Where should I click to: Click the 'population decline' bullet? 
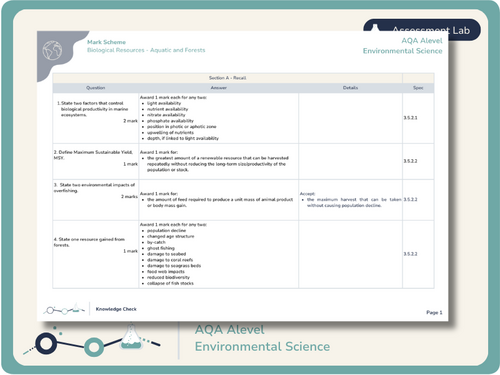167,231
